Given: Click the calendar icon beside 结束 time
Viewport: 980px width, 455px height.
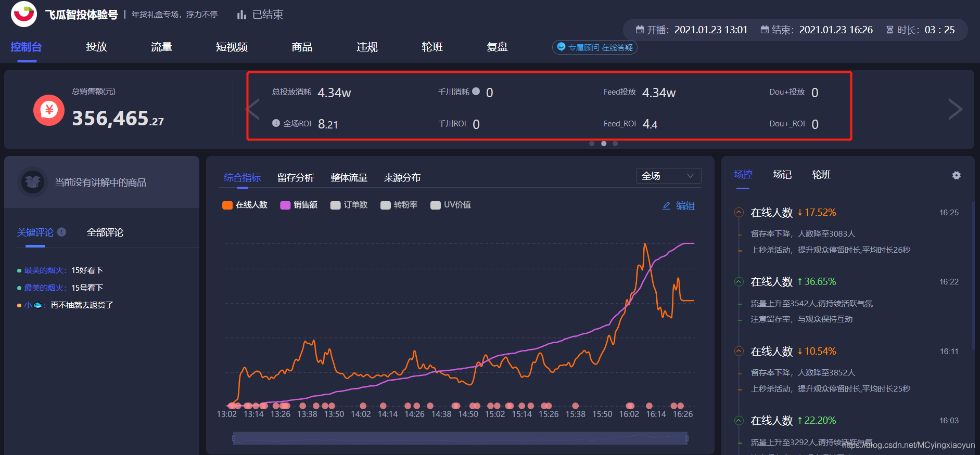Looking at the screenshot, I should coord(765,30).
